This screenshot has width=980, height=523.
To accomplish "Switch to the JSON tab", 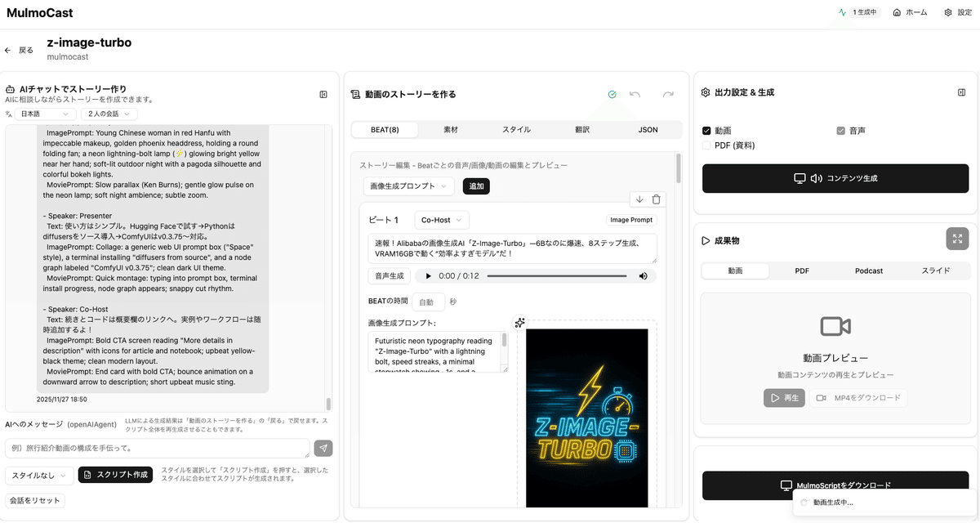I will [x=648, y=130].
